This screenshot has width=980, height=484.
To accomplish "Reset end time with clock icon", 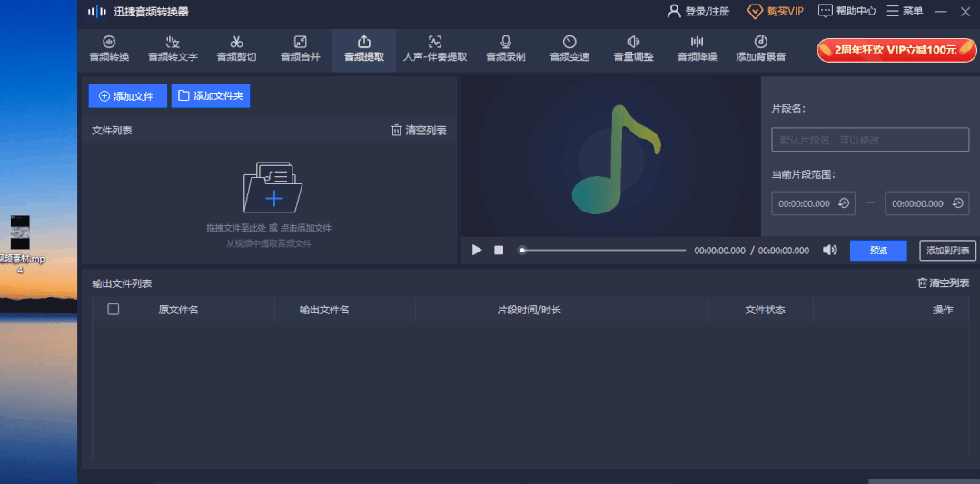I will (957, 203).
